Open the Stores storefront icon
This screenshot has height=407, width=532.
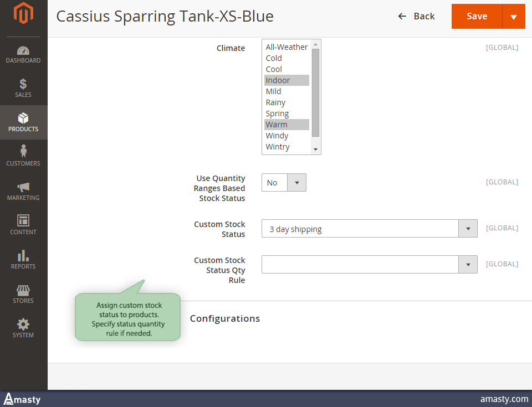tap(23, 290)
